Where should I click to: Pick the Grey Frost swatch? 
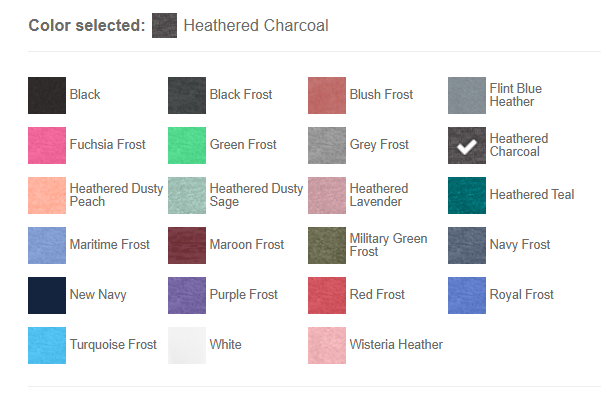tap(327, 145)
